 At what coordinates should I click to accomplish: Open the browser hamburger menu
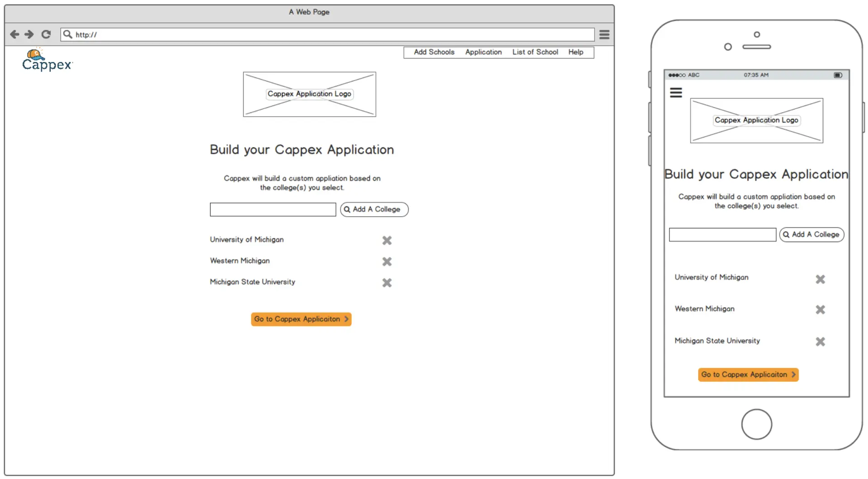tap(604, 34)
